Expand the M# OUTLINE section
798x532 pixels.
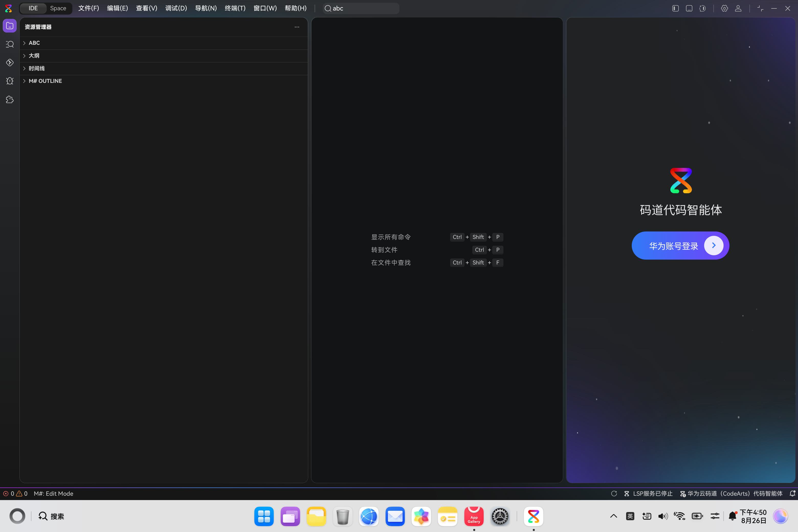[x=163, y=81]
